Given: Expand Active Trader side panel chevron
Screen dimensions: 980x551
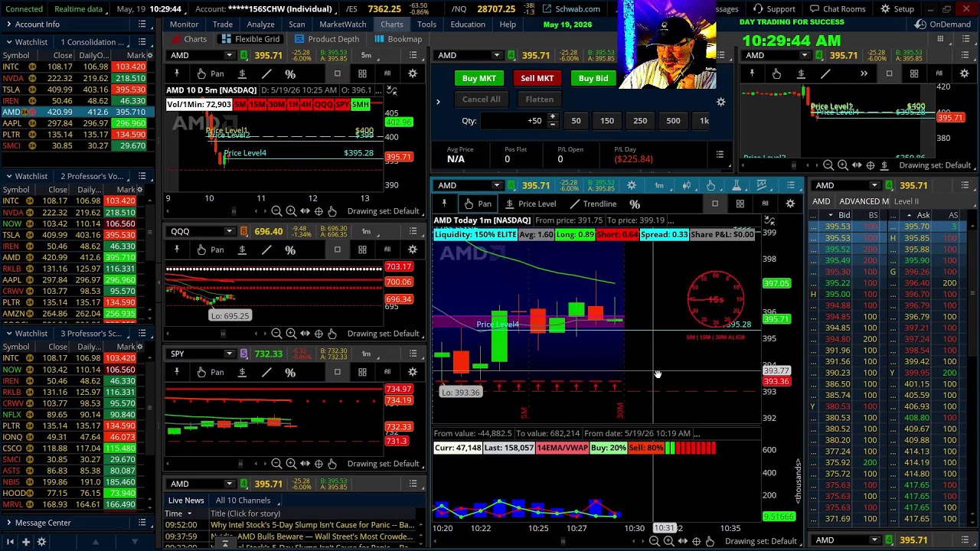Looking at the screenshot, I should (438, 102).
